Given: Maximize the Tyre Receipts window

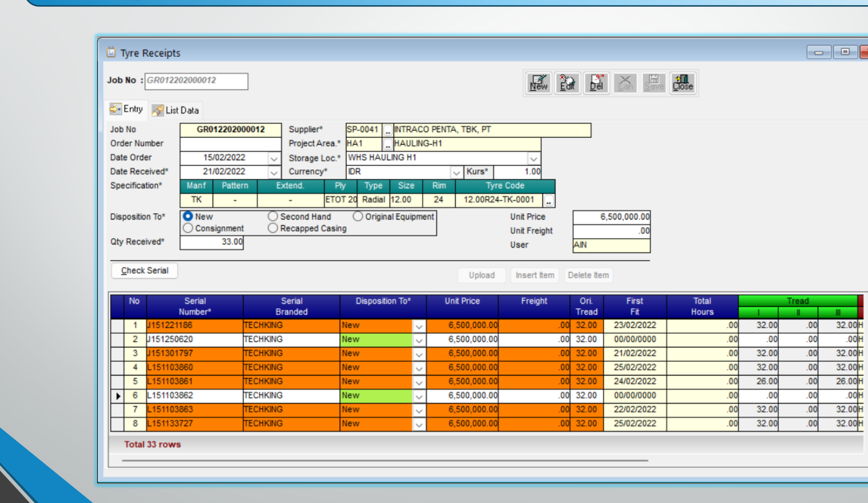Looking at the screenshot, I should click(x=845, y=52).
